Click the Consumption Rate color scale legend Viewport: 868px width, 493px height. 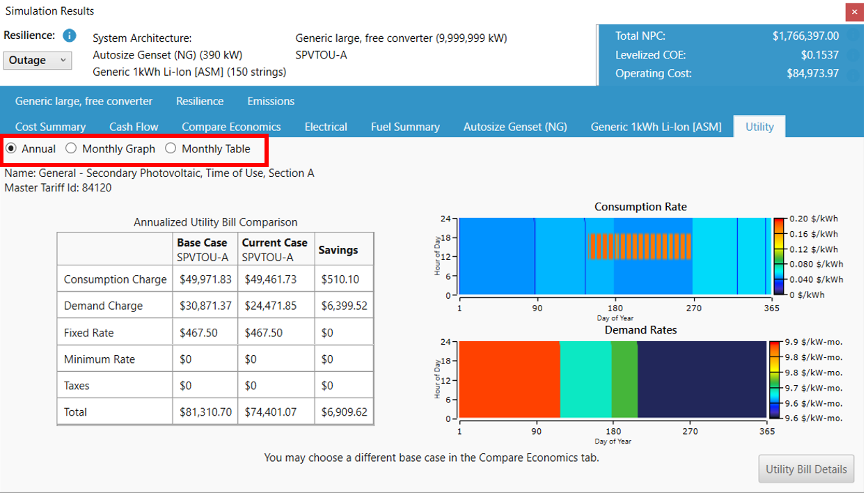778,256
